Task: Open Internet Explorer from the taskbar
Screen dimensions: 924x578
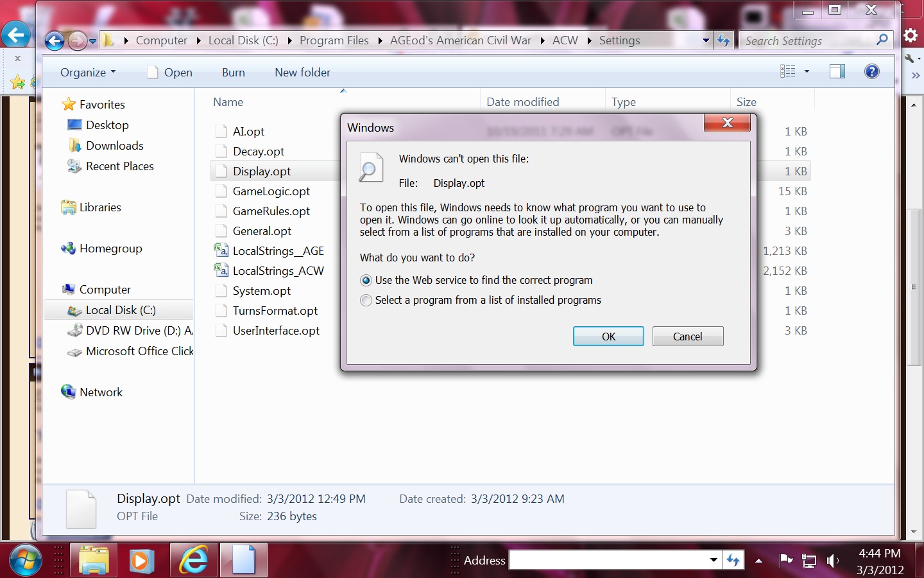Action: [x=193, y=560]
